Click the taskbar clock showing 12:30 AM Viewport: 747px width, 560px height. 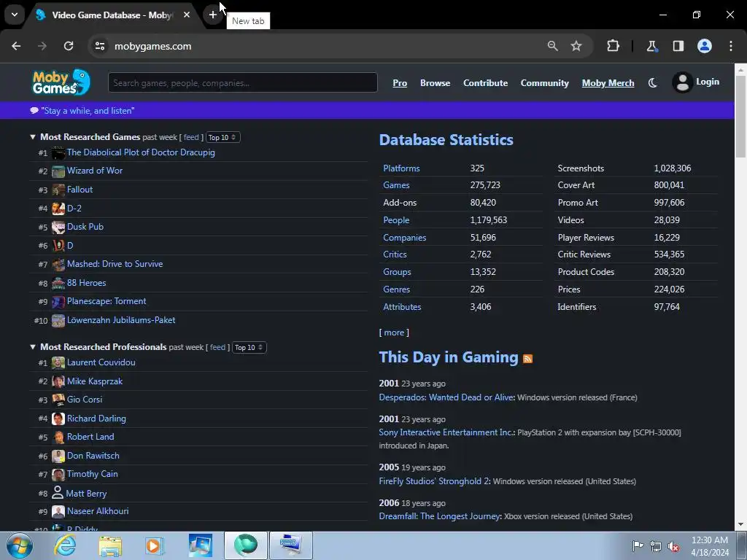click(710, 545)
